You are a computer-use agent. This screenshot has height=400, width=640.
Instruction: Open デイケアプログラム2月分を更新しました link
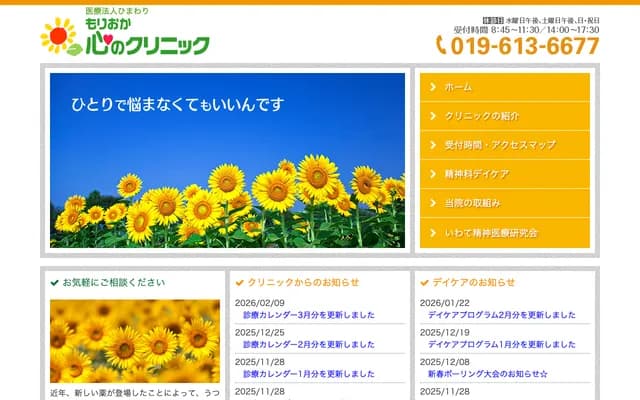click(501, 315)
